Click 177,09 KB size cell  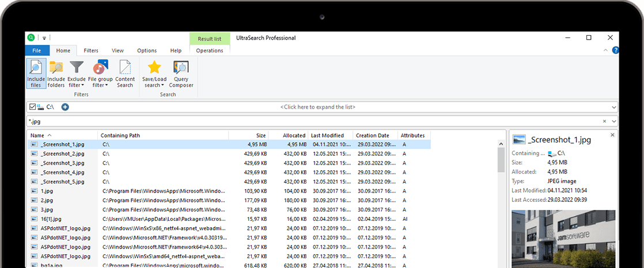(x=255, y=200)
